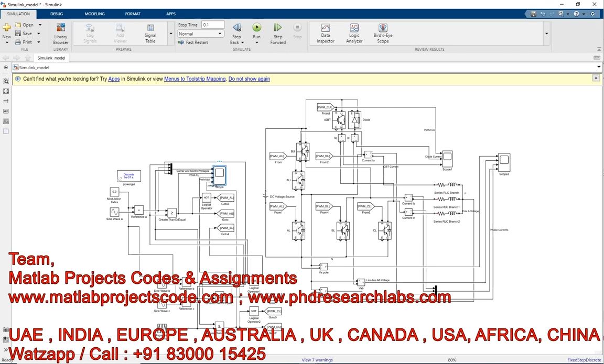Open the Logic Analyzer

pos(354,33)
